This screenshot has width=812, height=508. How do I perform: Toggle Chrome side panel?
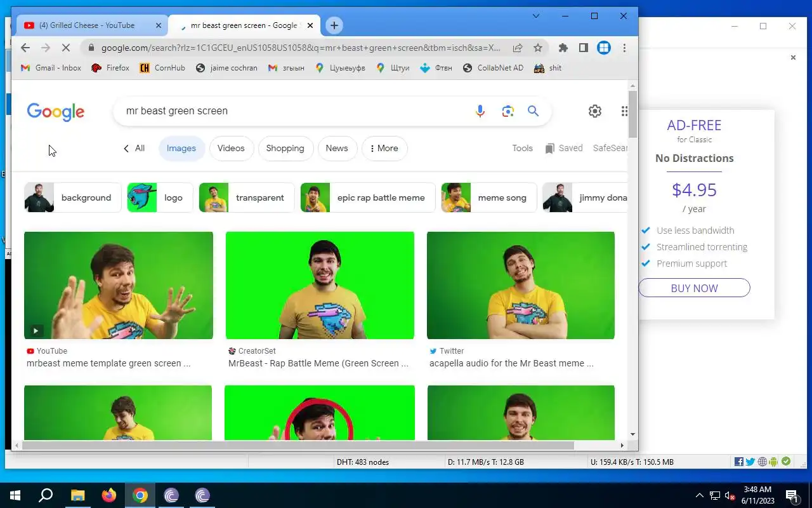tap(583, 48)
